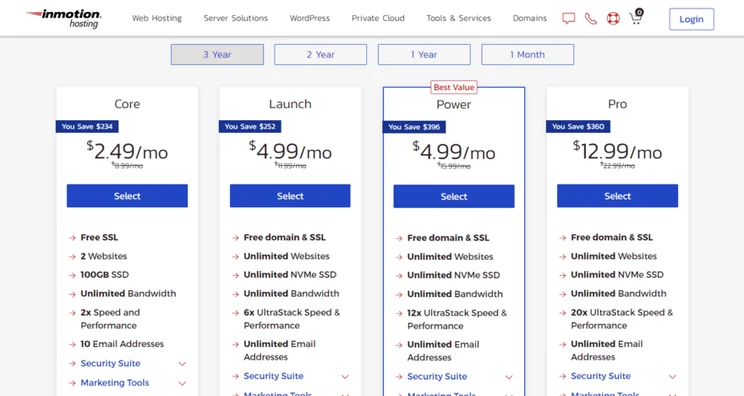744x396 pixels.
Task: Choose the 2 Year billing term
Action: 320,55
